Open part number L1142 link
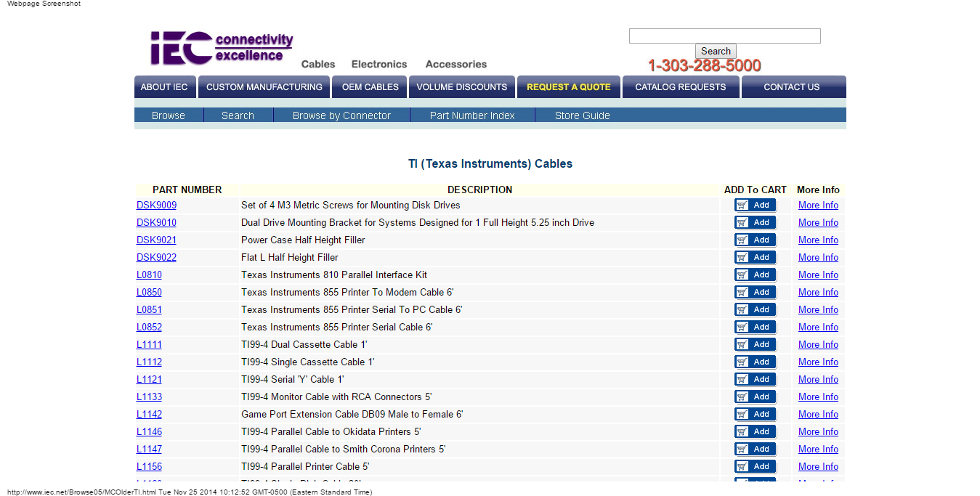This screenshot has height=496, width=980. click(x=149, y=414)
